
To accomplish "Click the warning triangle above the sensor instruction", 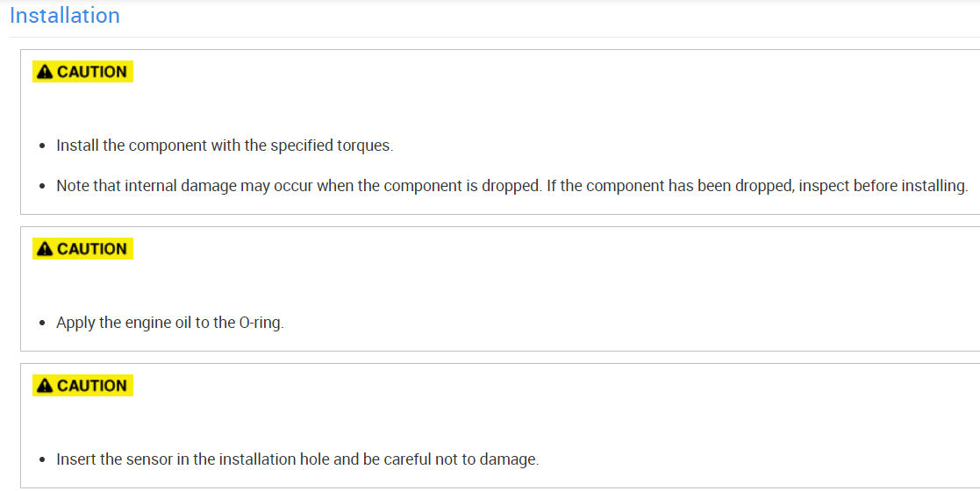I will pos(45,386).
